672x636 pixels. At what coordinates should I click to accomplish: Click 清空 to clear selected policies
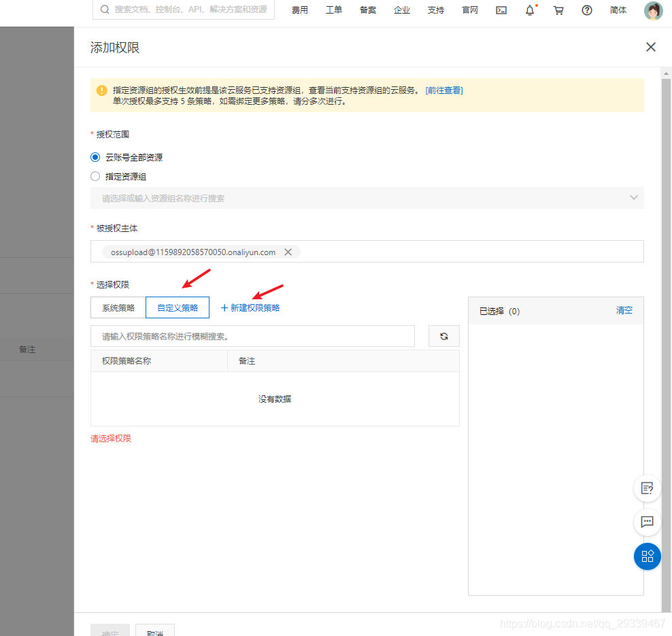coord(624,310)
